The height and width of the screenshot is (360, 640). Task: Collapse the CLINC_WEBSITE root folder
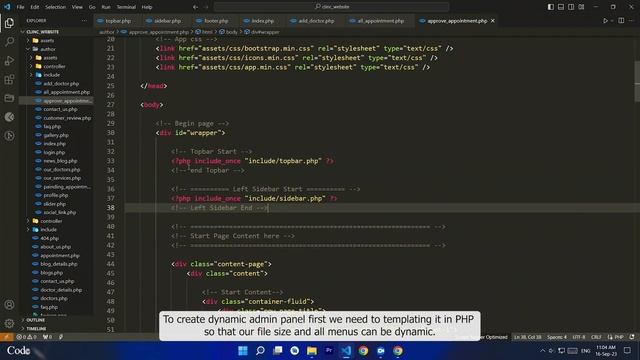tap(42, 31)
